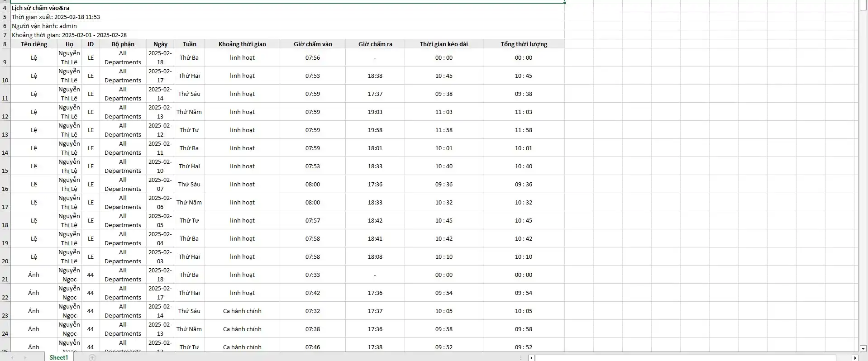Click the vertical scrollbar down arrow
This screenshot has width=868, height=361.
[x=863, y=348]
